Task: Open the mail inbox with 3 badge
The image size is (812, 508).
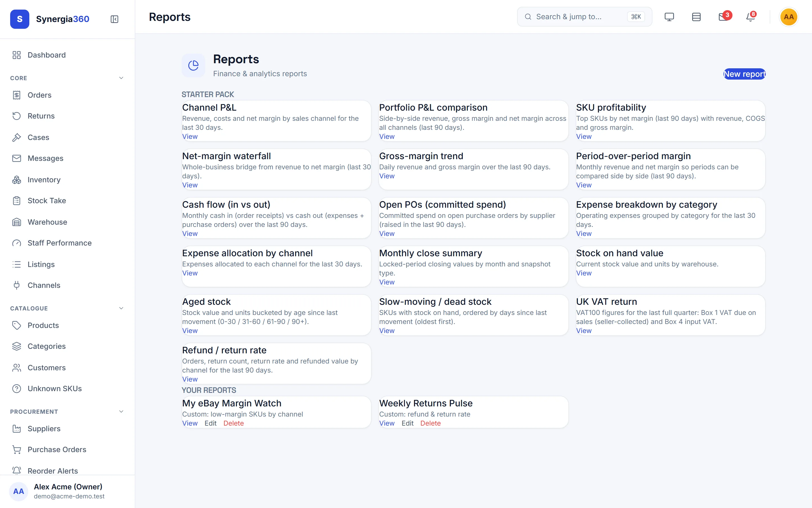Action: 724,16
